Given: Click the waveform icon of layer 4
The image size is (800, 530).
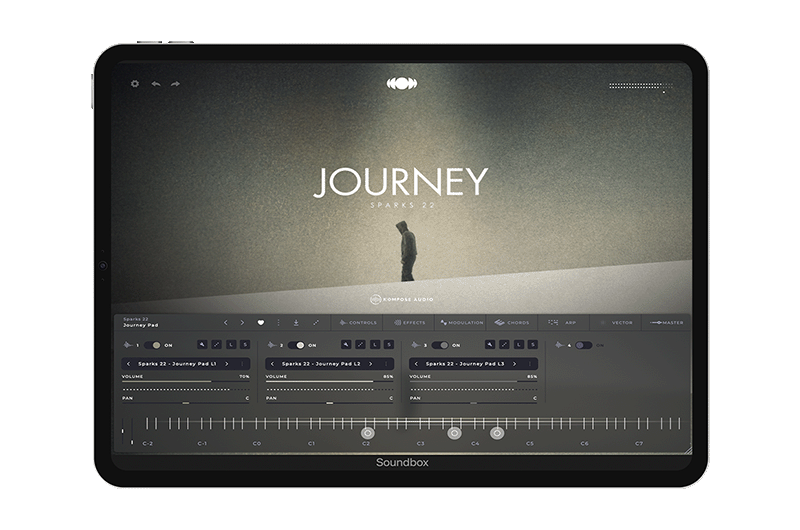Looking at the screenshot, I should point(560,345).
